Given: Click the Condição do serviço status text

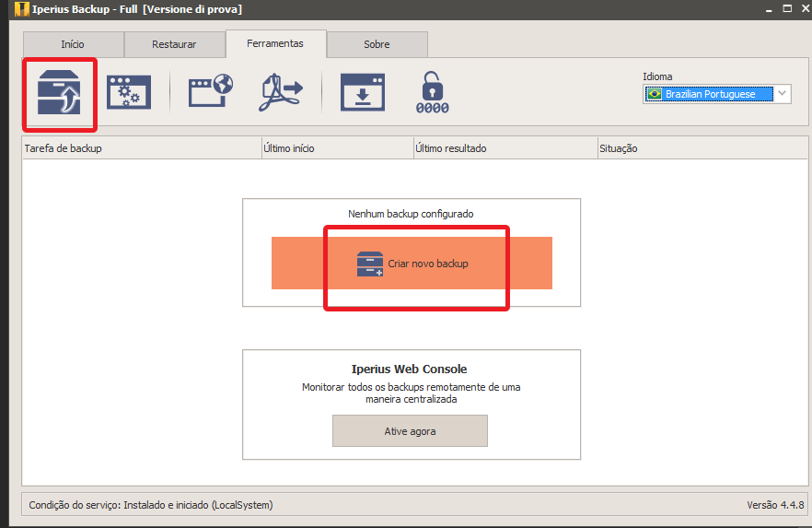Looking at the screenshot, I should click(151, 505).
